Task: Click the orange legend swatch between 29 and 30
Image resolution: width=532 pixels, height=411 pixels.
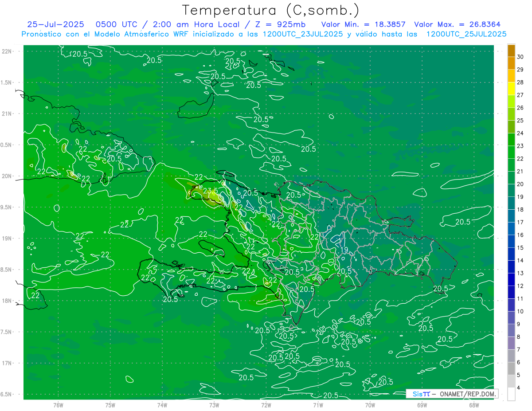Action: [x=511, y=63]
